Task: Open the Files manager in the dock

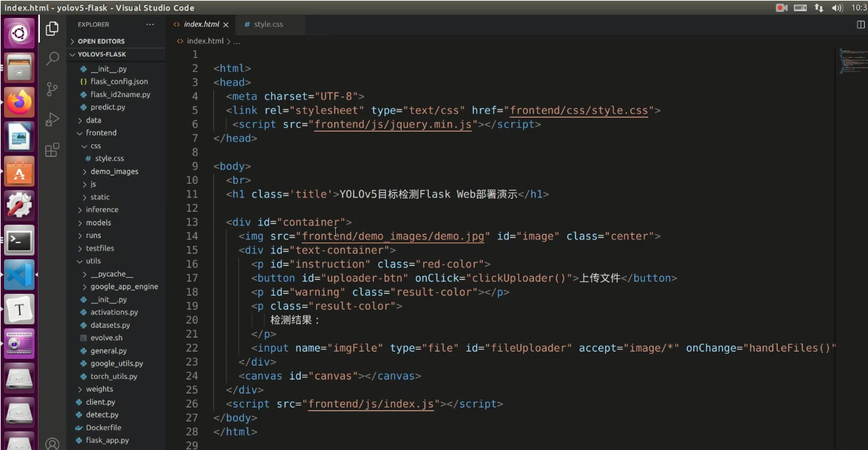Action: 19,67
